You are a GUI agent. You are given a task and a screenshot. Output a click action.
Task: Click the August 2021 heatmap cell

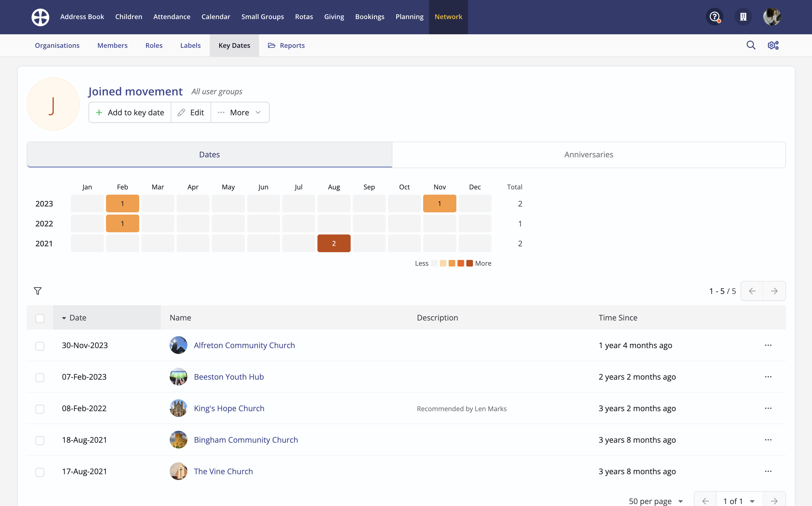coord(334,243)
